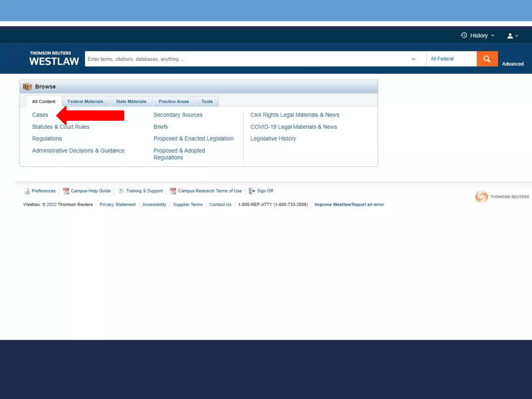The width and height of the screenshot is (532, 399).
Task: Open the History clock icon menu
Action: pyautogui.click(x=464, y=35)
